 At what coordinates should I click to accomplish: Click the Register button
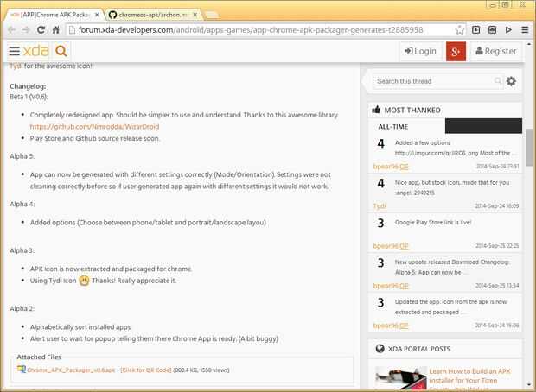496,51
